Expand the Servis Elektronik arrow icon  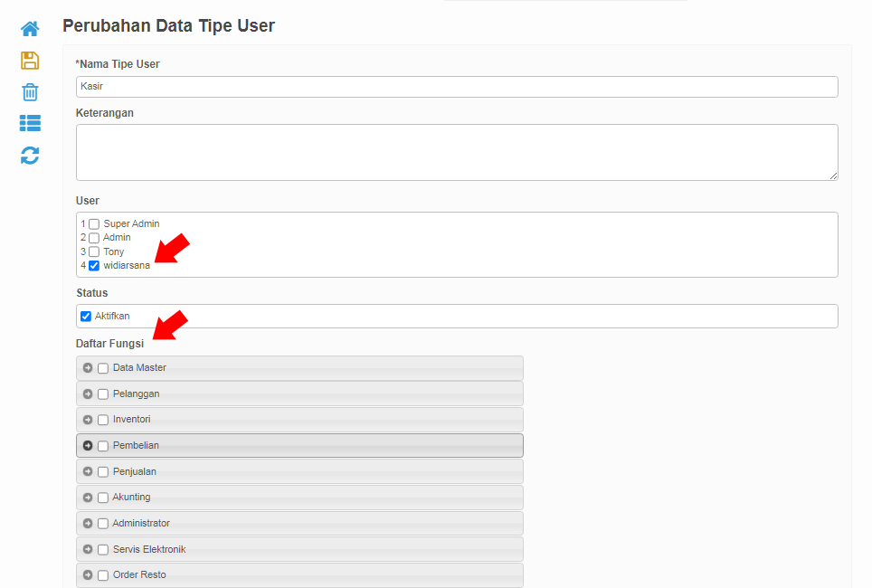coord(88,549)
